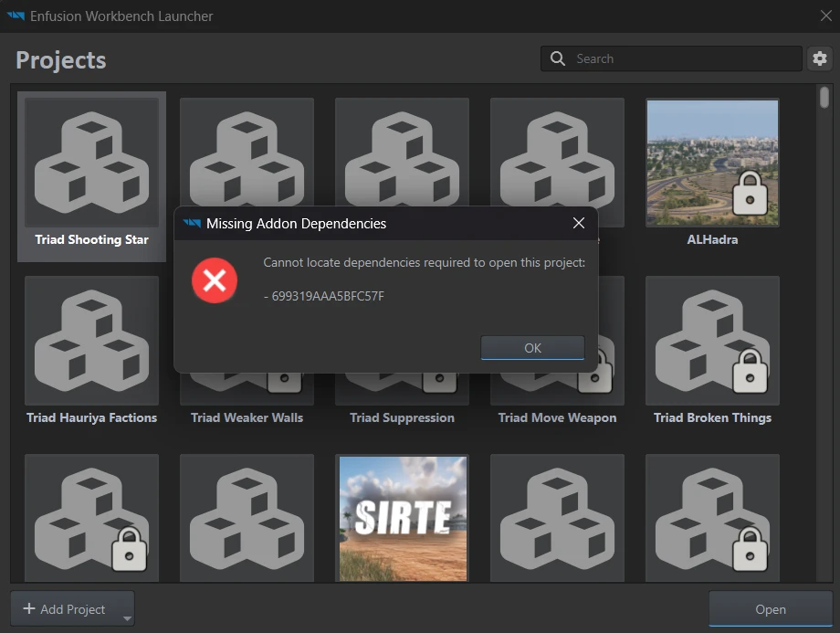Click the lock icon on Triad Broken Things

(750, 372)
